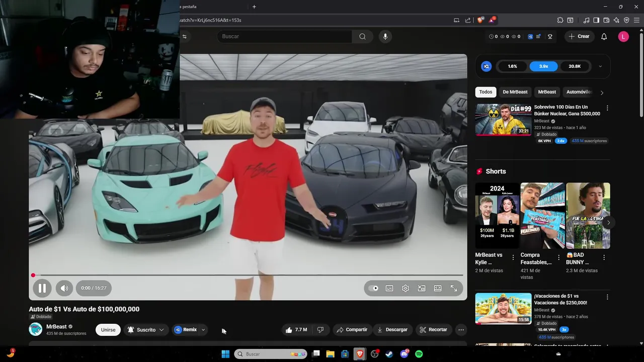Image resolution: width=644 pixels, height=362 pixels.
Task: Show more filter chips with right arrow
Action: pos(602,93)
